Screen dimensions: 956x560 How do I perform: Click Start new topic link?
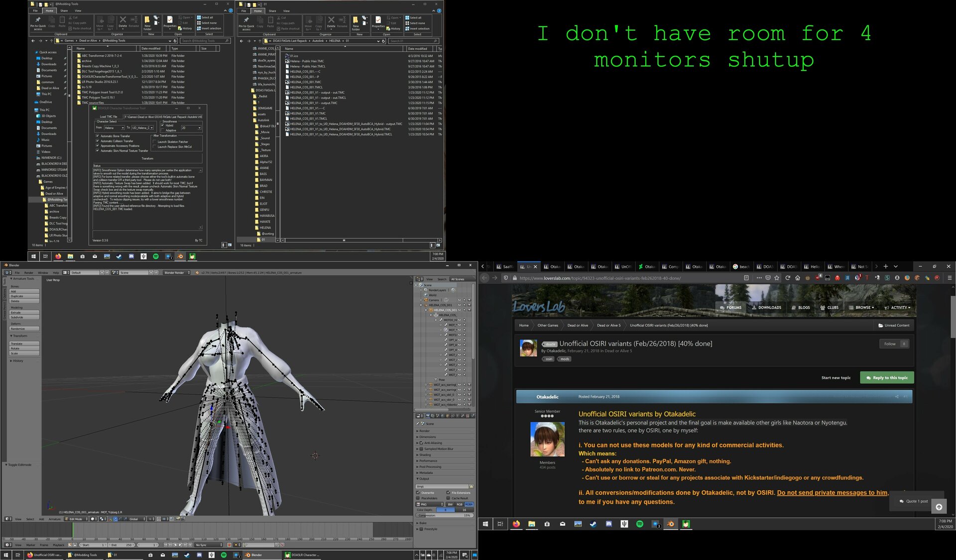[x=836, y=378]
